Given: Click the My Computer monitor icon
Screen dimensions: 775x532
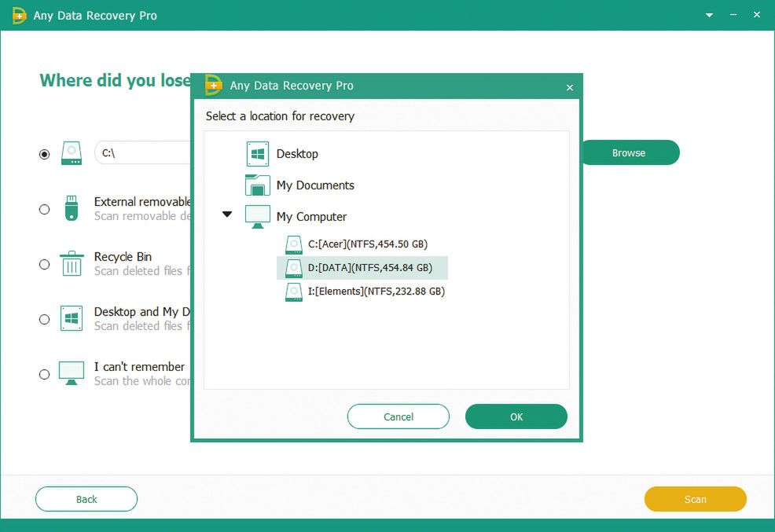Looking at the screenshot, I should click(x=258, y=217).
